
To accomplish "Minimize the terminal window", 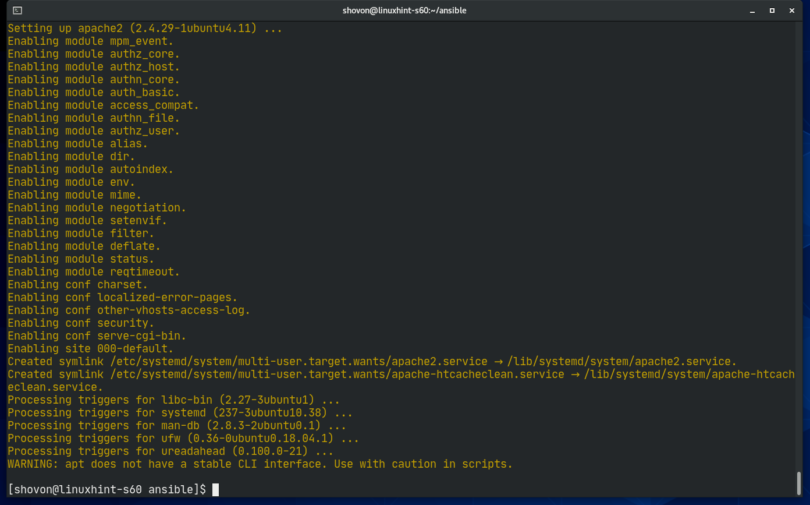I will click(x=752, y=11).
